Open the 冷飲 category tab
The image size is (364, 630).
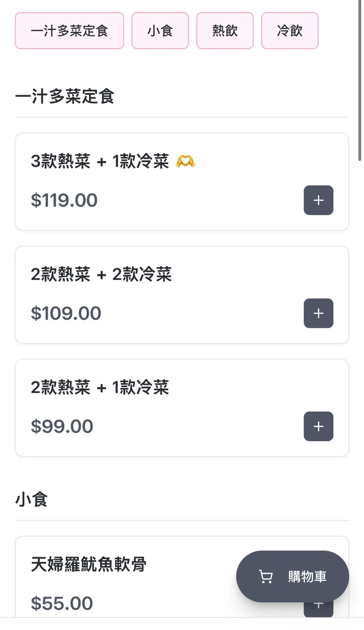click(290, 31)
